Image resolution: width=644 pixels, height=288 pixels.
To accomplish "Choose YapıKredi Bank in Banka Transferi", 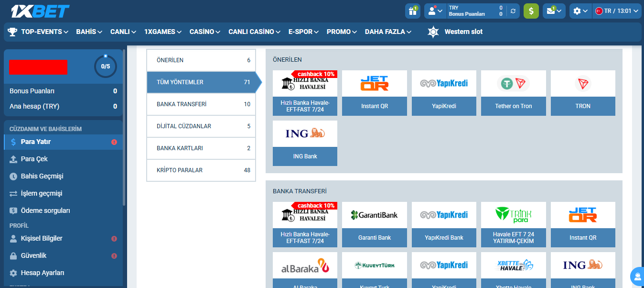I will point(444,224).
